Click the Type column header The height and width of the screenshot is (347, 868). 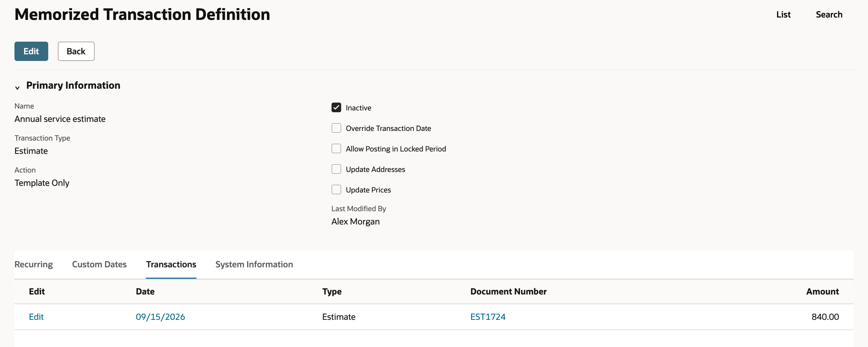pyautogui.click(x=332, y=292)
